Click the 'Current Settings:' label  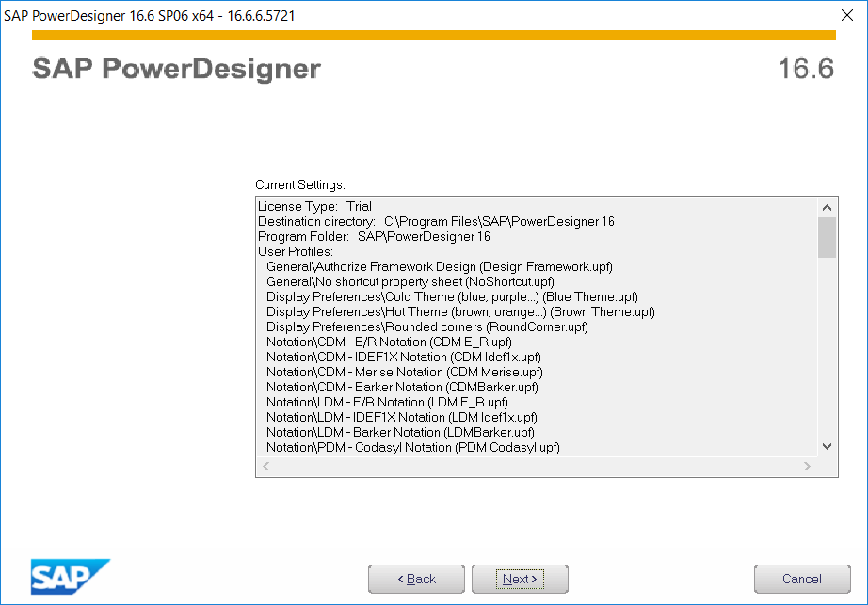click(x=300, y=184)
